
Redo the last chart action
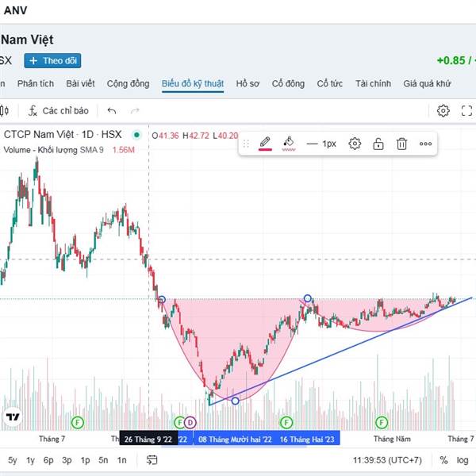(x=135, y=111)
